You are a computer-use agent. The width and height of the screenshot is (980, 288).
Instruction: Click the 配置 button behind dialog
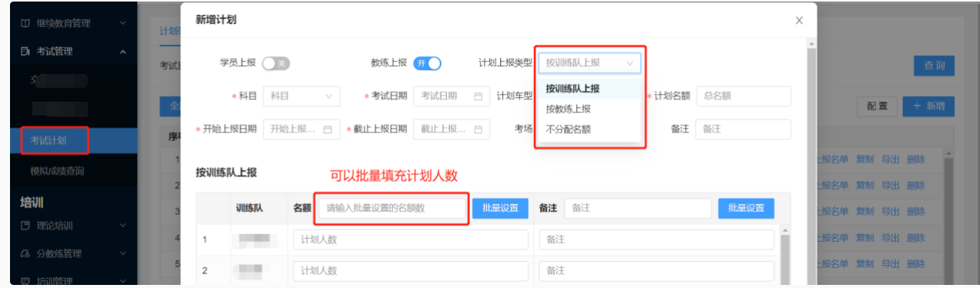(877, 106)
